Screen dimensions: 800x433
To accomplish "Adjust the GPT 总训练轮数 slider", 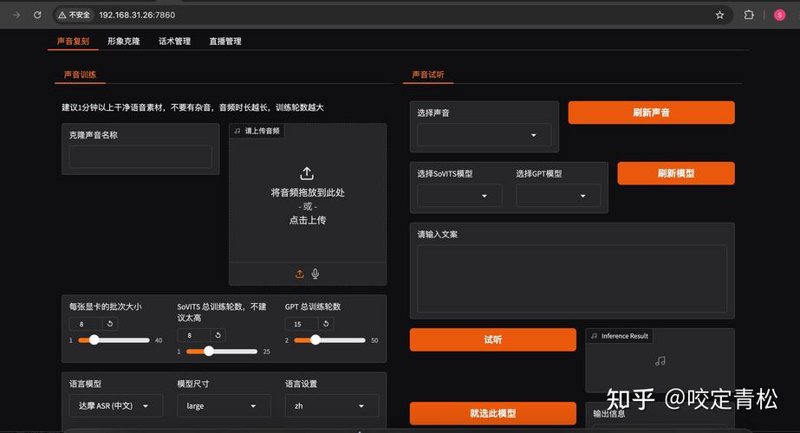I will 330,340.
